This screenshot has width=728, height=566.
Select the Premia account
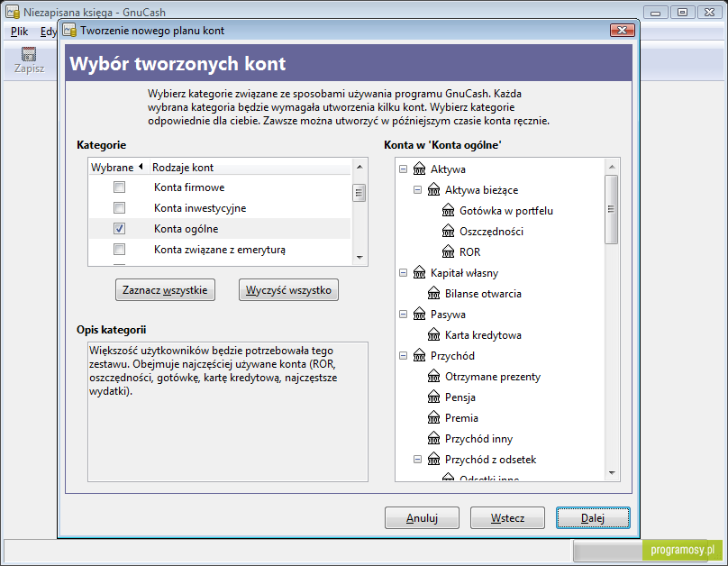click(461, 418)
